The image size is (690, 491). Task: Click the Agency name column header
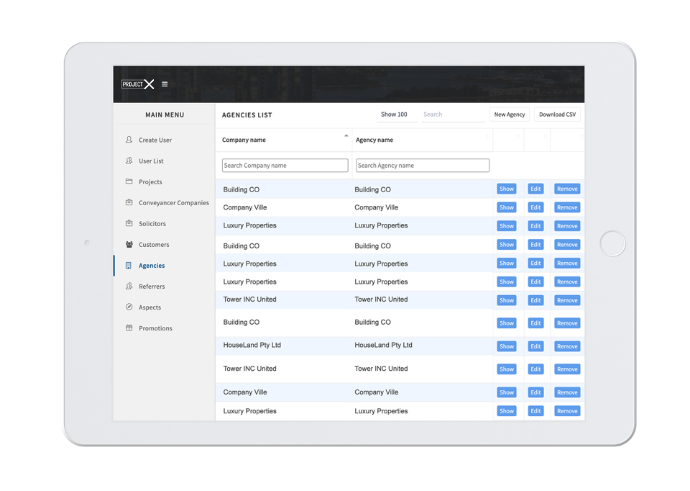point(374,140)
